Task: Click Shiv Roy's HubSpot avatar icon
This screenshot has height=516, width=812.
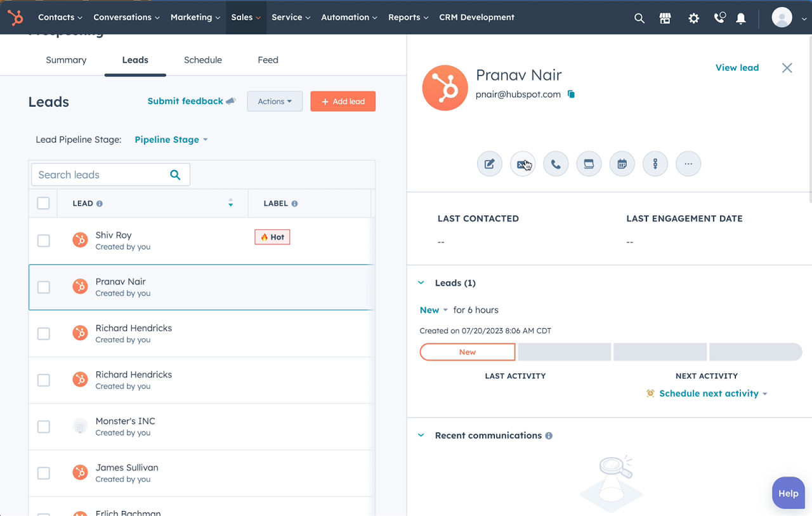Action: [x=80, y=240]
